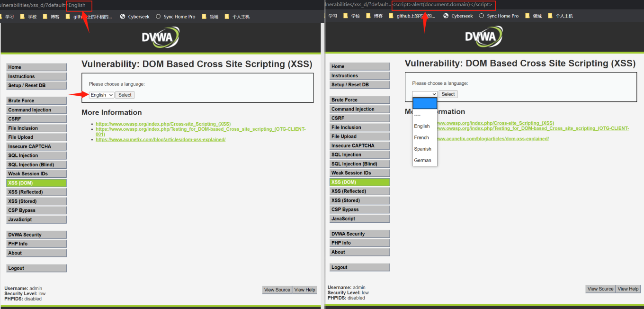Open OWASP Testing_for_DOM-based XSS link in left window
Image resolution: width=644 pixels, height=309 pixels.
coord(201,131)
